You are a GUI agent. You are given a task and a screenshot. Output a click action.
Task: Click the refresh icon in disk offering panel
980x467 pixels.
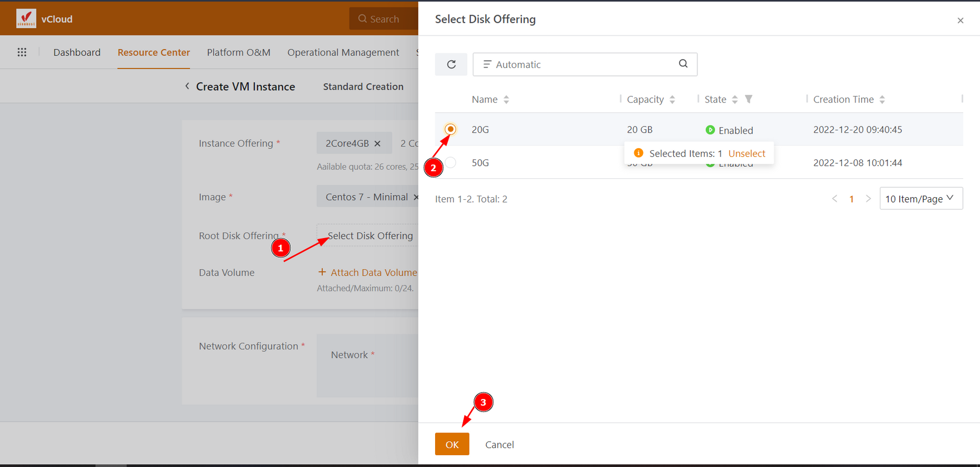point(451,65)
